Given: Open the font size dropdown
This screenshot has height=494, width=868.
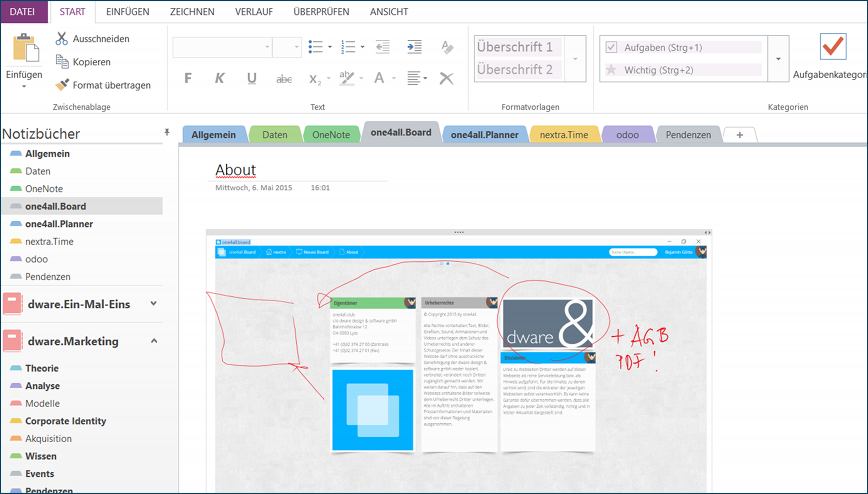Looking at the screenshot, I should [x=297, y=47].
